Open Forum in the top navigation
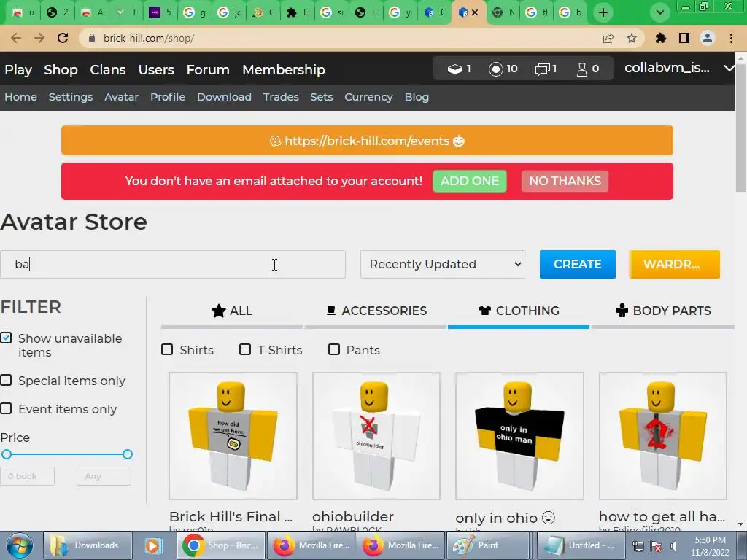This screenshot has height=560, width=747. [208, 69]
